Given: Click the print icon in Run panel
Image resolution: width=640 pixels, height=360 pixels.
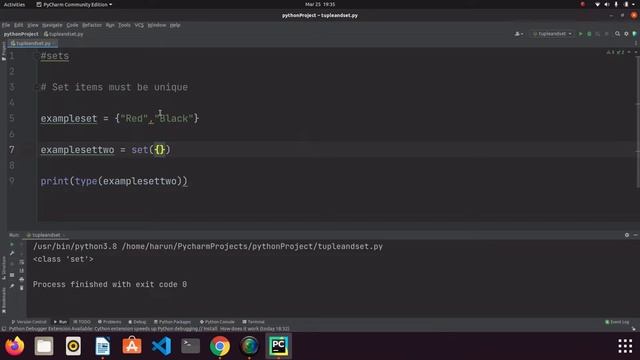Looking at the screenshot, I should pyautogui.click(x=22, y=279).
